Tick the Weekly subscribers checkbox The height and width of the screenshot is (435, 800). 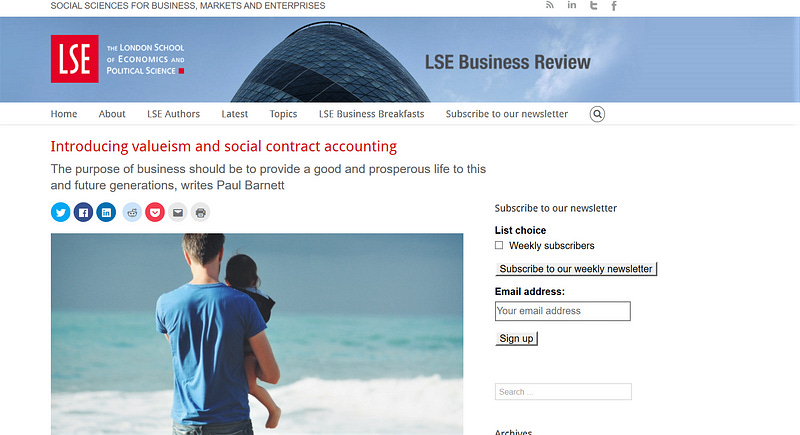499,245
